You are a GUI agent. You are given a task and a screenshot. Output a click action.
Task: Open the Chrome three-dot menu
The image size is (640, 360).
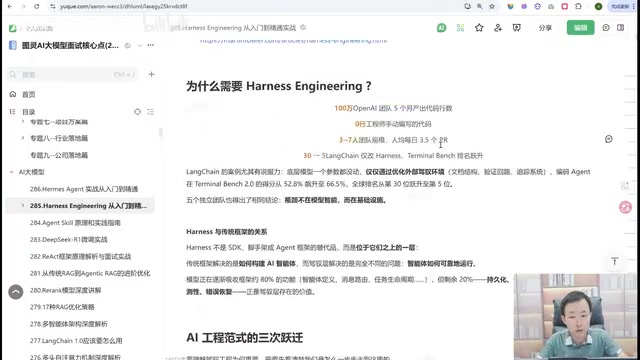633,7
